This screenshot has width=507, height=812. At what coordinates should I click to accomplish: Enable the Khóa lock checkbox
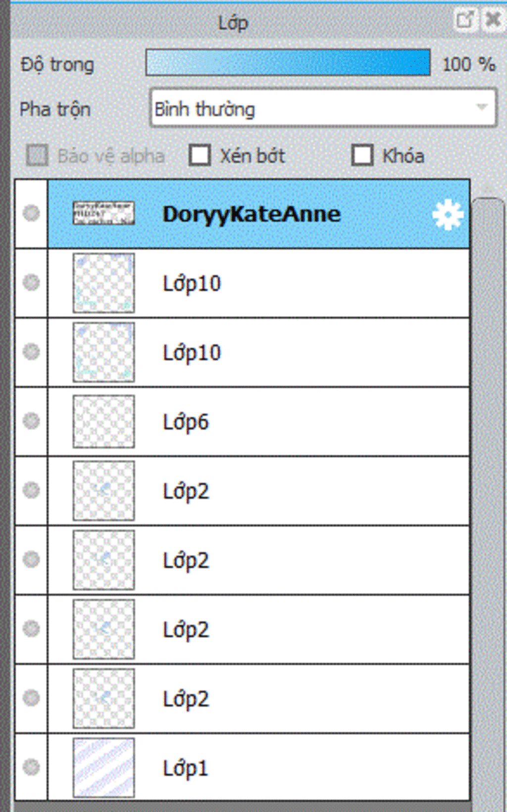pyautogui.click(x=362, y=155)
